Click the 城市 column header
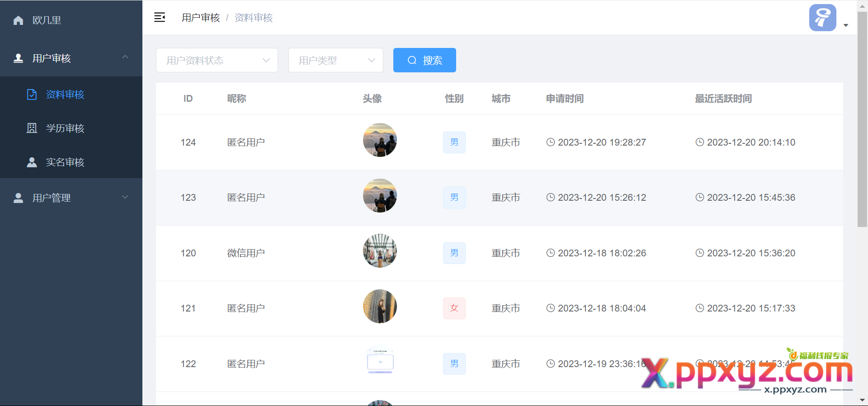Image resolution: width=868 pixels, height=406 pixels. click(x=501, y=99)
